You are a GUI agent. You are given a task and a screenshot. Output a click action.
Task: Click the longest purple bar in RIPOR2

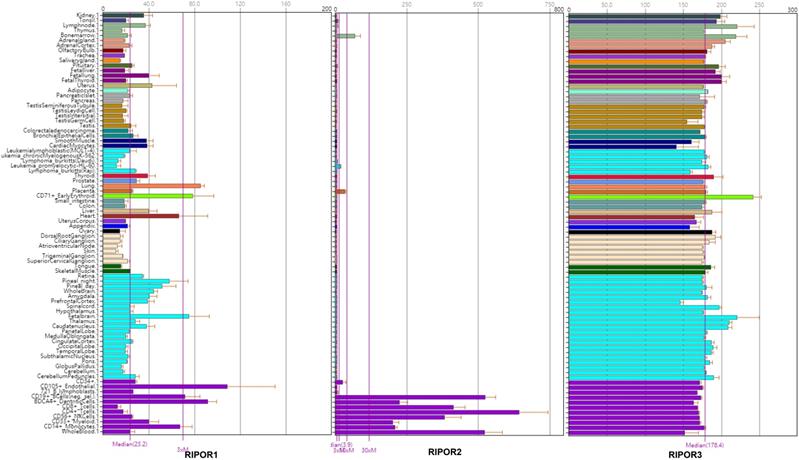[427, 412]
